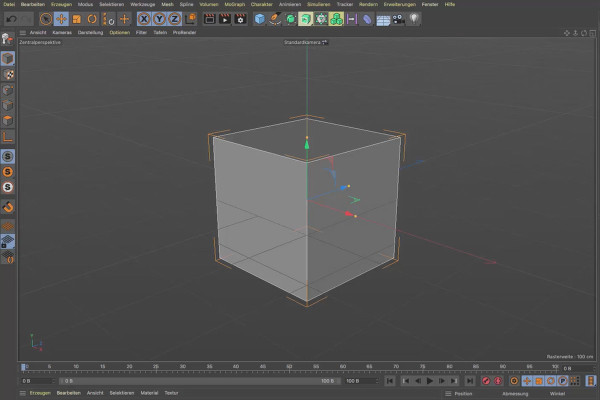Select the Live Selection tool
600x400 pixels.
pyautogui.click(x=46, y=19)
